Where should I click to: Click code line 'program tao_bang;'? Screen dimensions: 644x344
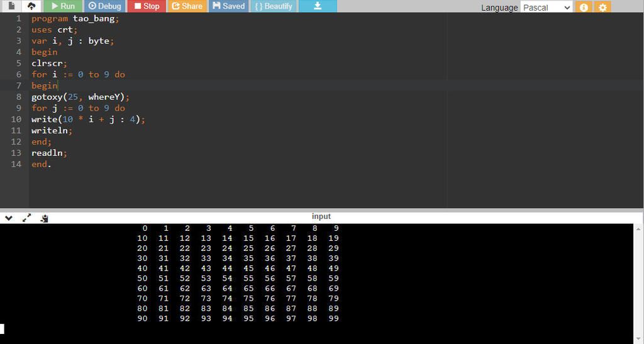coord(75,18)
